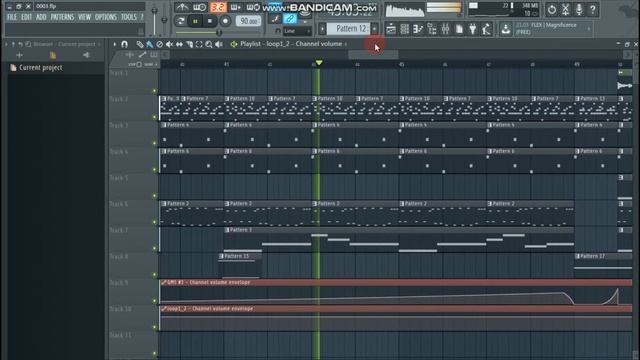Toggle the 3.2 countdown before recording
The image size is (640, 360).
tap(218, 7)
